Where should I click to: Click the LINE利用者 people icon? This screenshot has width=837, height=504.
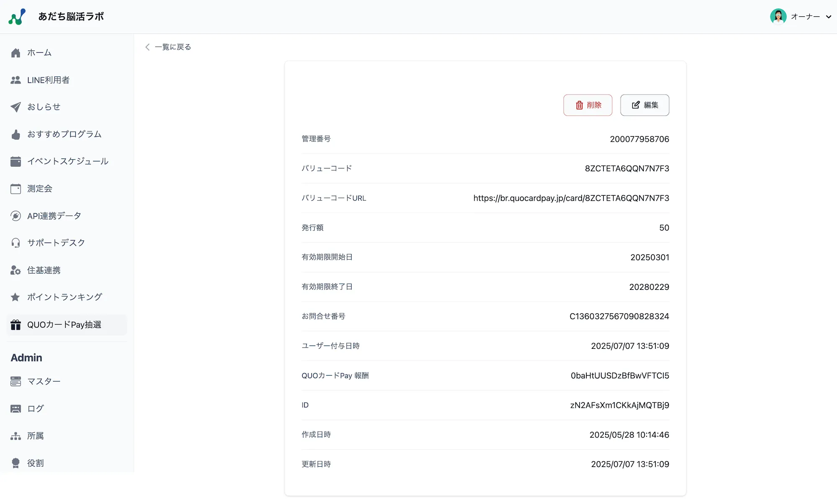click(x=15, y=80)
